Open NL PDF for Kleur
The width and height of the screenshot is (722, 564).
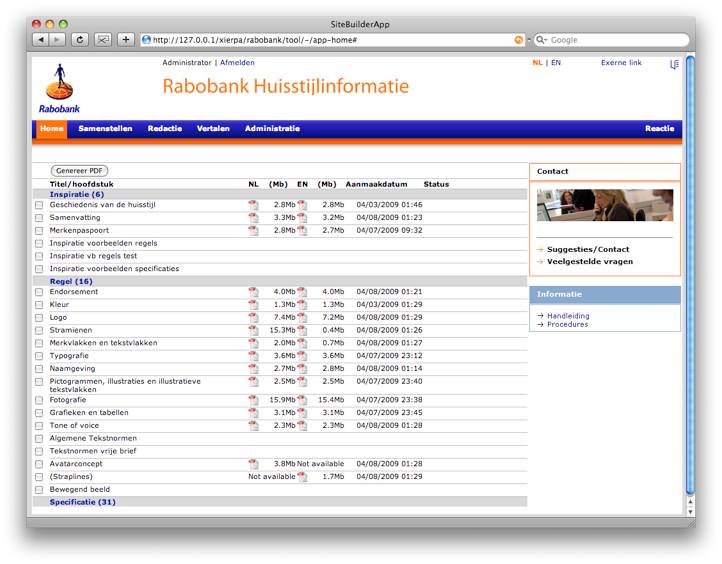tap(253, 305)
